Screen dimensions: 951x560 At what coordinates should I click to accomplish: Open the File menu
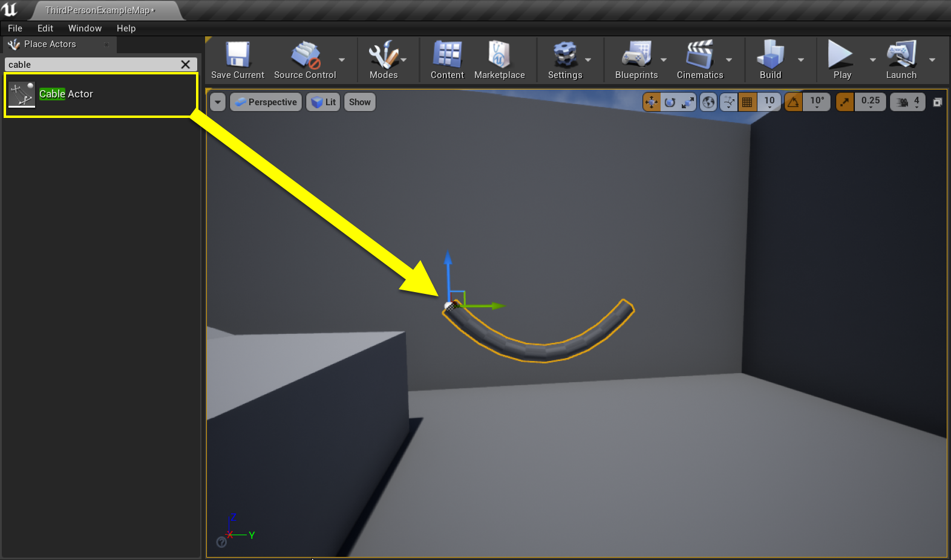tap(15, 28)
